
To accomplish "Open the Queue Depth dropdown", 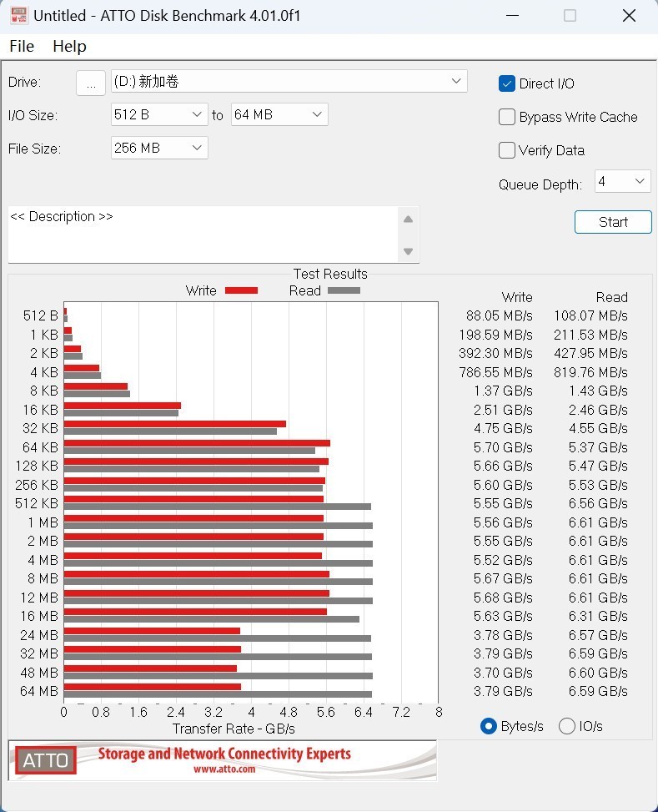I will (622, 181).
